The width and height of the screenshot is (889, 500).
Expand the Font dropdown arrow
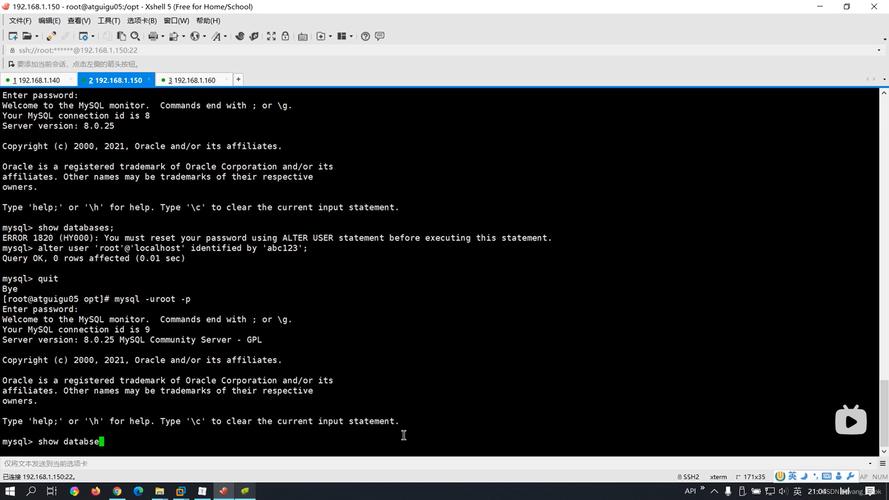tap(226, 36)
